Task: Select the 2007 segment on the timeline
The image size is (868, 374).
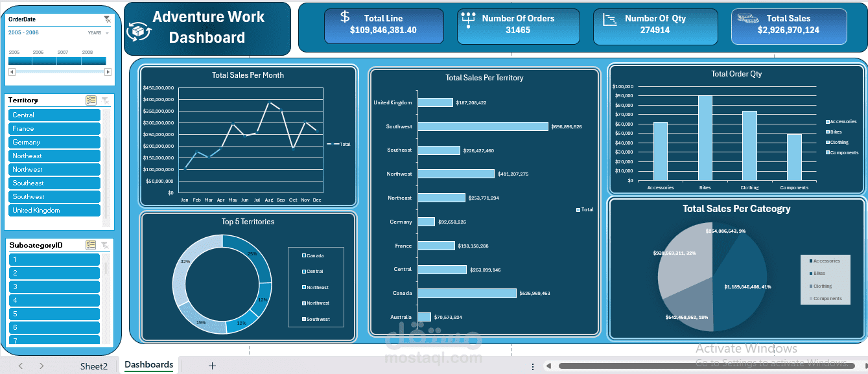Action: [69, 61]
